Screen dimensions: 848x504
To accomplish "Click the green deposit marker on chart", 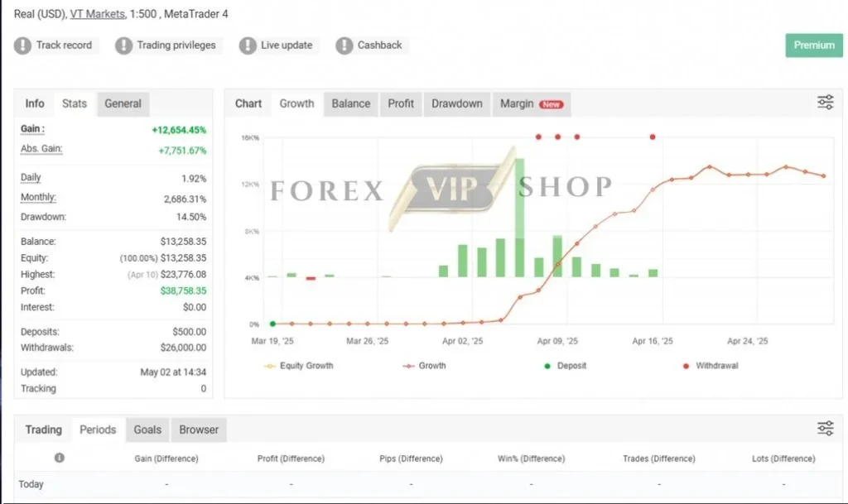I will 272,324.
